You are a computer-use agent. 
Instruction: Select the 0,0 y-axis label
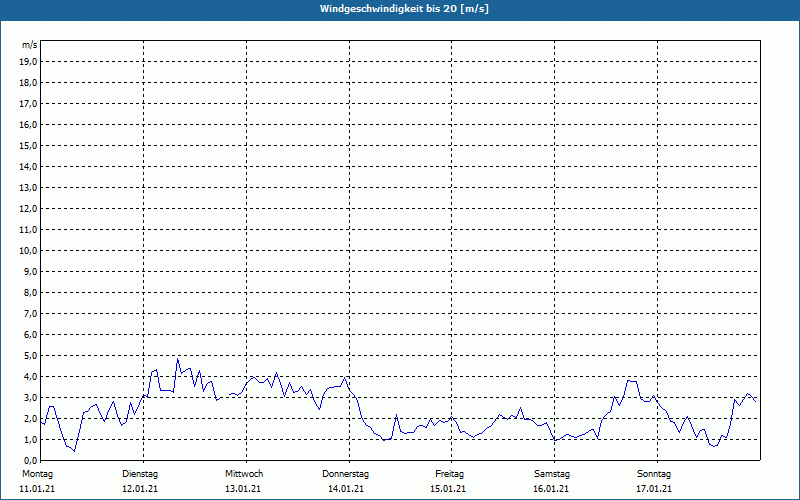[x=30, y=460]
